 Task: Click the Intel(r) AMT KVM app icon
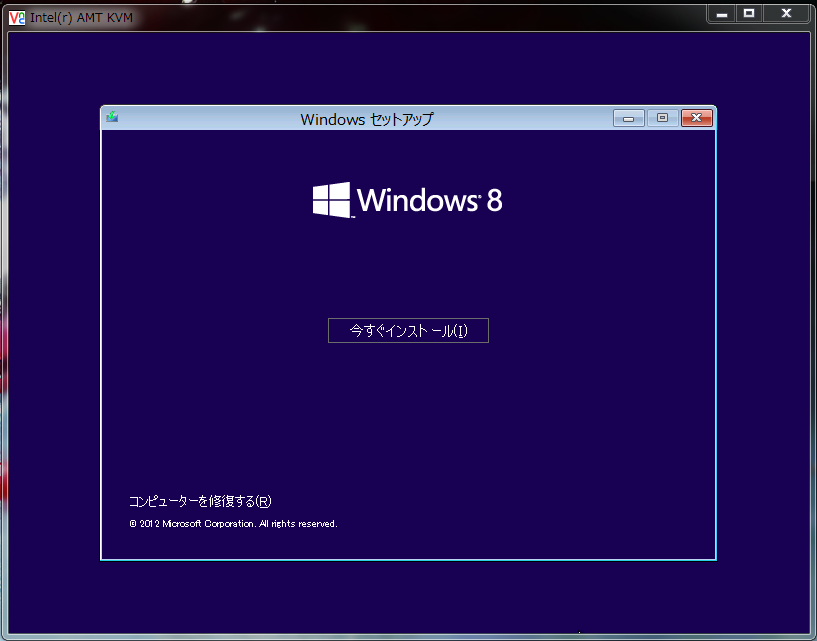tap(17, 18)
